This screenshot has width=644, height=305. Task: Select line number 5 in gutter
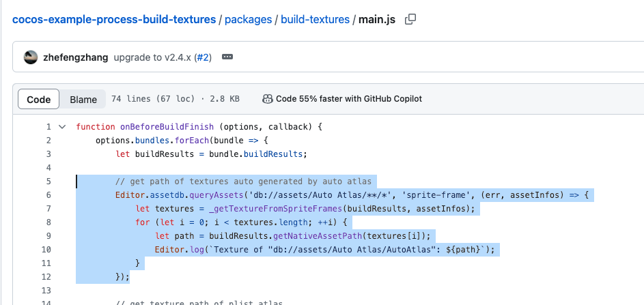pos(48,181)
